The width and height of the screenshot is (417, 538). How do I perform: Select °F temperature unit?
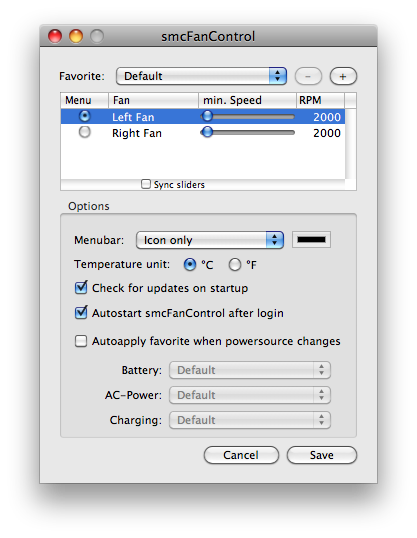click(x=235, y=265)
